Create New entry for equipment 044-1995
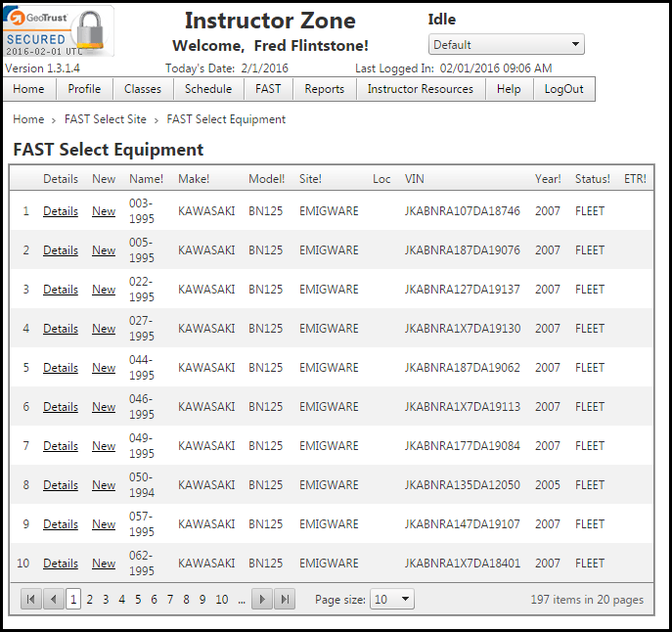The height and width of the screenshot is (632, 672). pyautogui.click(x=104, y=368)
